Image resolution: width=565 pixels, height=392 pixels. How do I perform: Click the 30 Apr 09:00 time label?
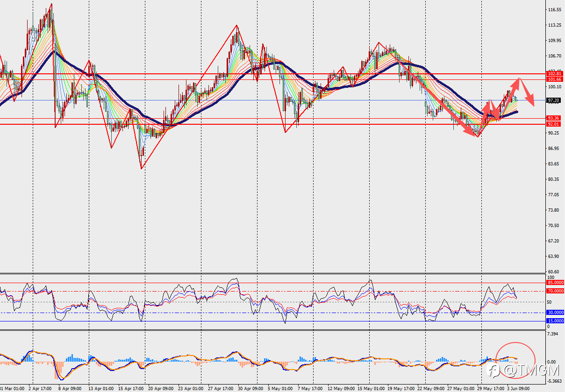pos(250,389)
